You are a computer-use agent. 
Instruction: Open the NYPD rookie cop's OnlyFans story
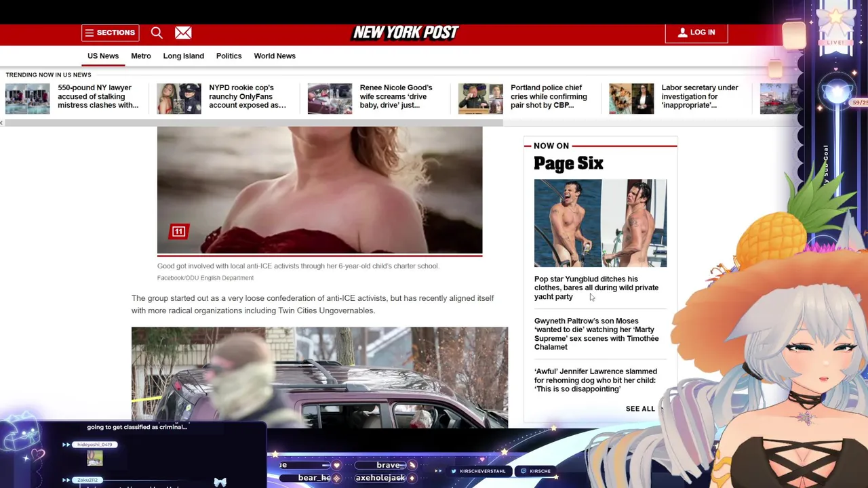point(248,96)
